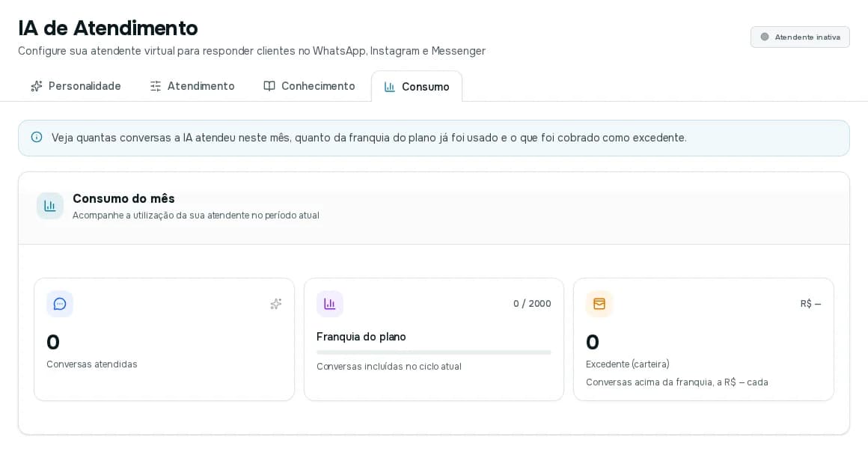
Task: Click the book icon on Conhecimento tab
Action: 269,86
